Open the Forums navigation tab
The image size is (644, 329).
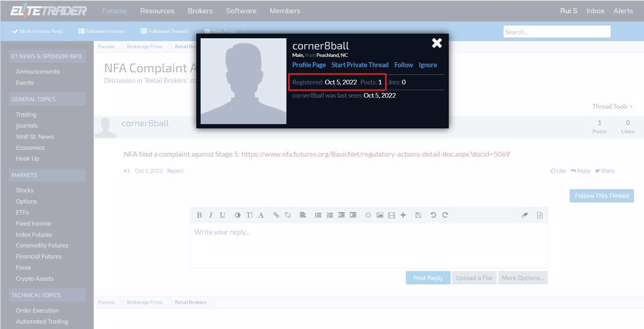coord(114,11)
